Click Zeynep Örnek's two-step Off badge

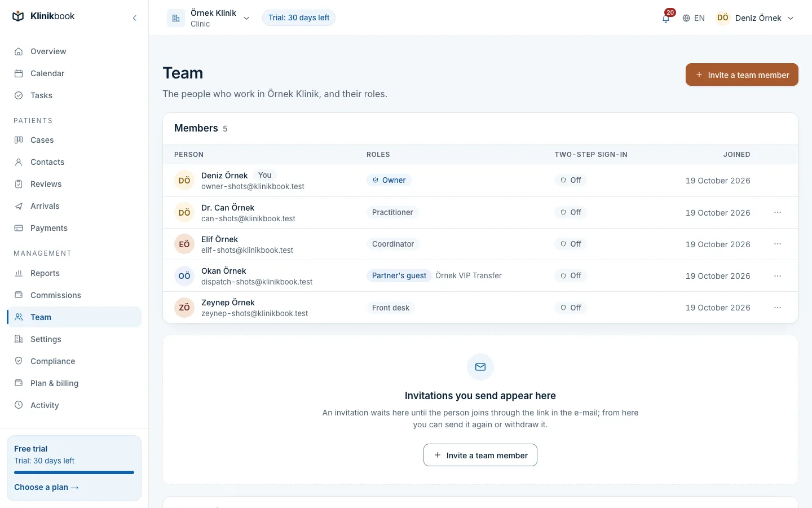click(571, 308)
